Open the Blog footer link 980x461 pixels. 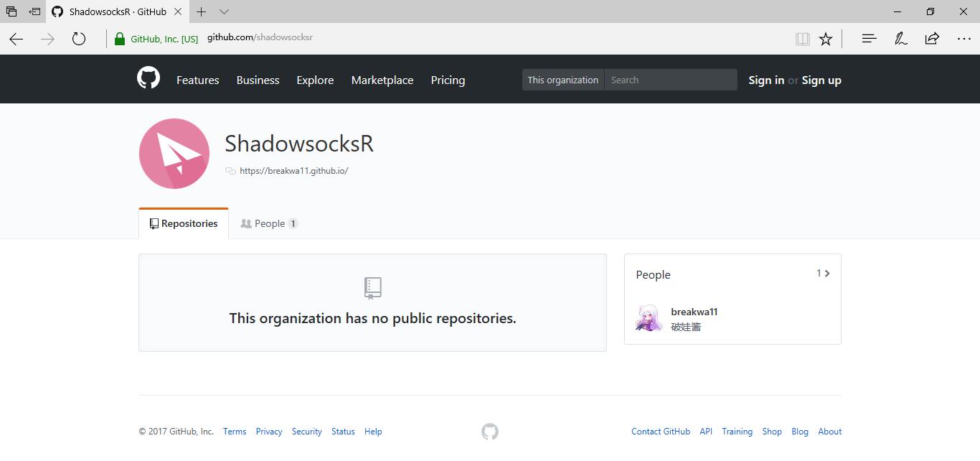[x=800, y=432]
